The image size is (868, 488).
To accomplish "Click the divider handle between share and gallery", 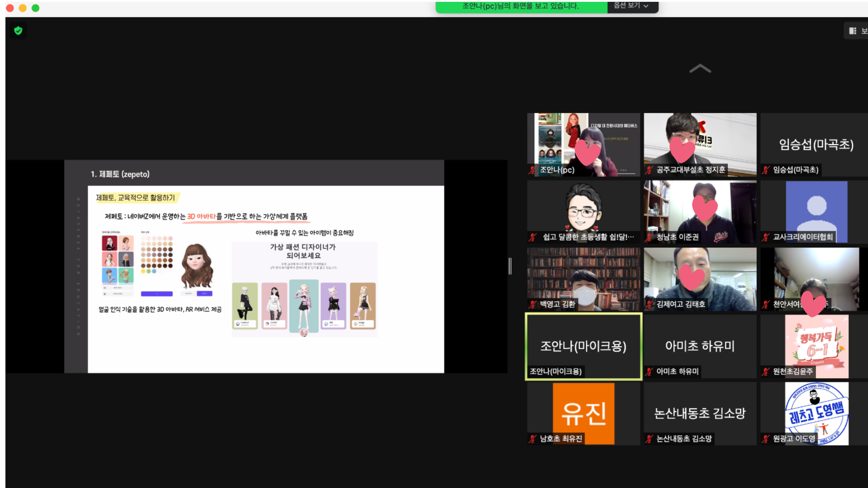I will click(510, 266).
